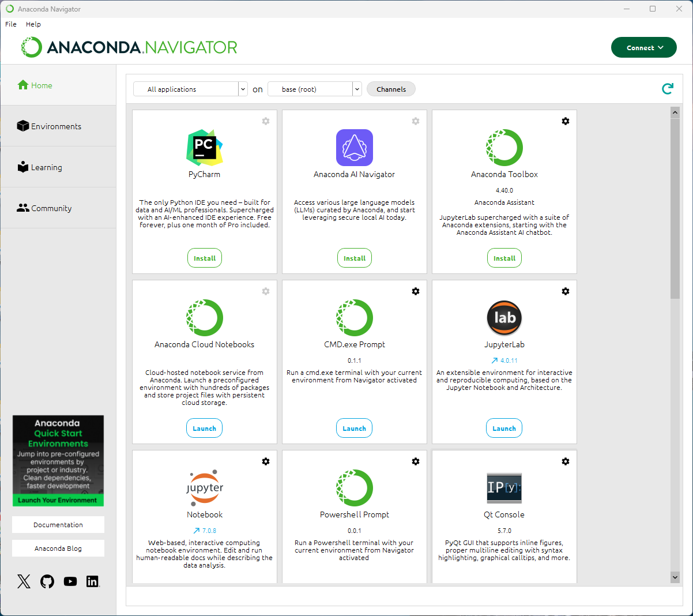Open the File menu

click(11, 24)
